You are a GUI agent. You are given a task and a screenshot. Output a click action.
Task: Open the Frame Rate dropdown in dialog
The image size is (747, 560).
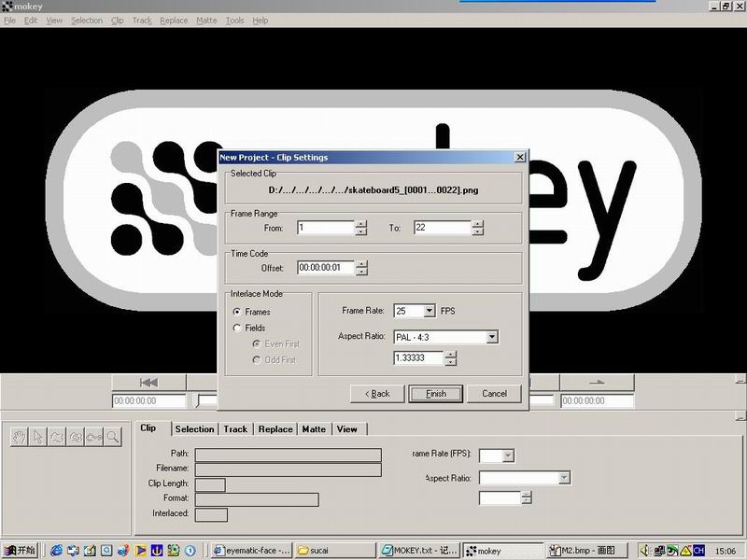tap(430, 311)
